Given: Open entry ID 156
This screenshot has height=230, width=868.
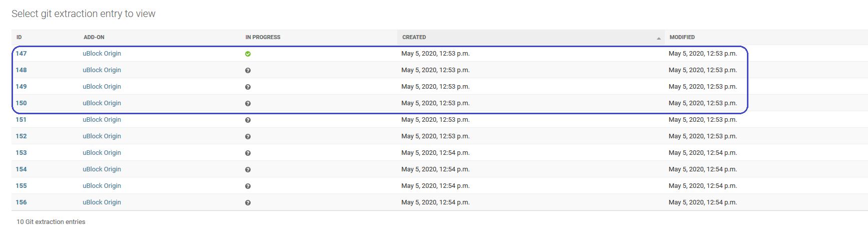Looking at the screenshot, I should [21, 202].
